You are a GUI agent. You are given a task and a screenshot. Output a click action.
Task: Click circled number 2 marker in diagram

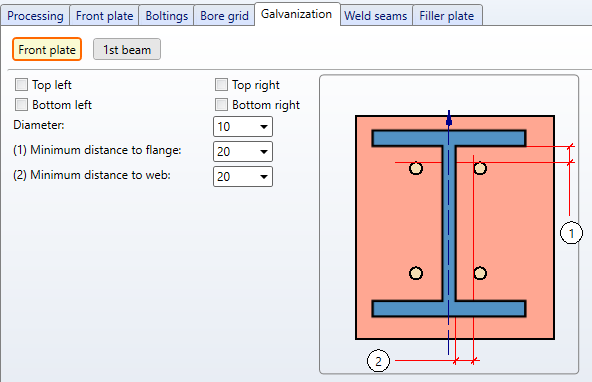coord(378,361)
